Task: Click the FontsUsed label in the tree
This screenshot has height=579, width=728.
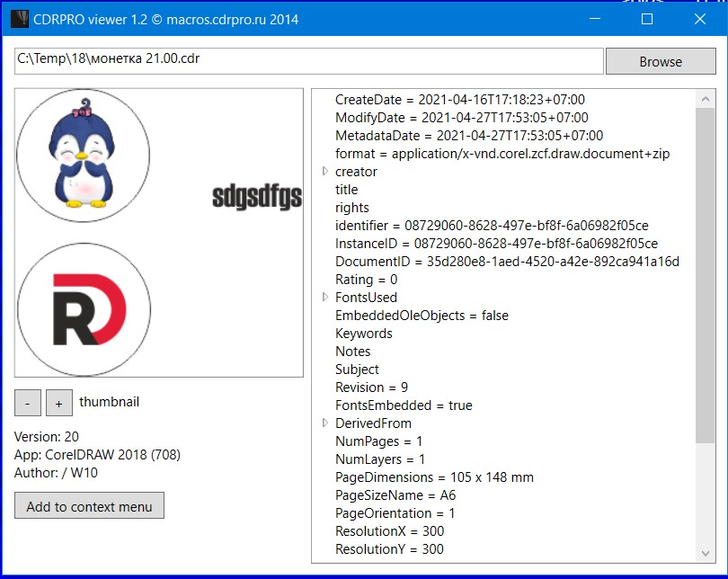Action: coord(366,298)
